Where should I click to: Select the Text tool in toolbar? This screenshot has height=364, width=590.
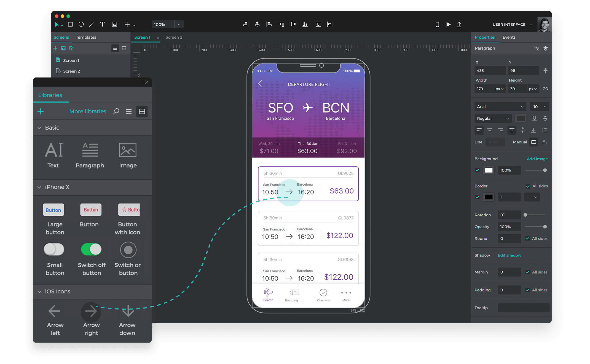click(x=102, y=24)
